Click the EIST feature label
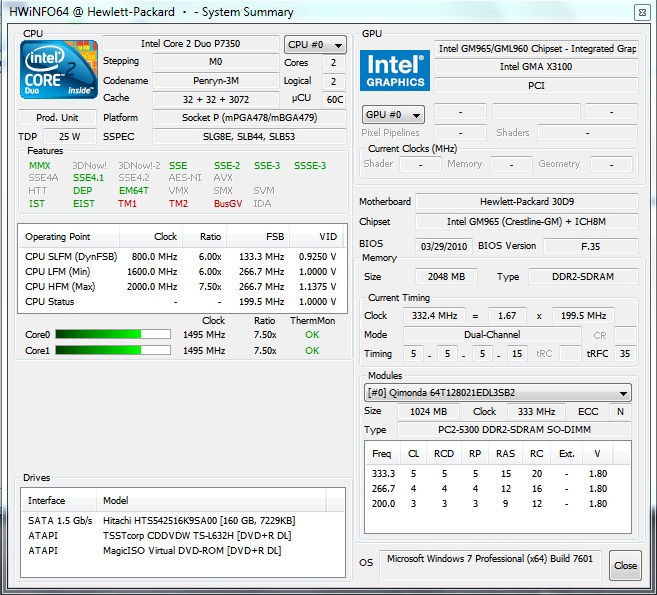Viewport: 657px width, 595px height. pyautogui.click(x=84, y=204)
